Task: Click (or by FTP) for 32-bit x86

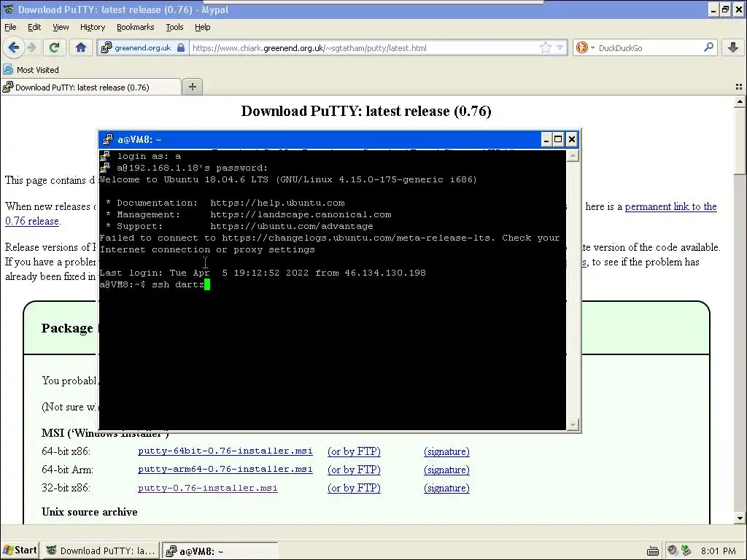Action: tap(354, 488)
